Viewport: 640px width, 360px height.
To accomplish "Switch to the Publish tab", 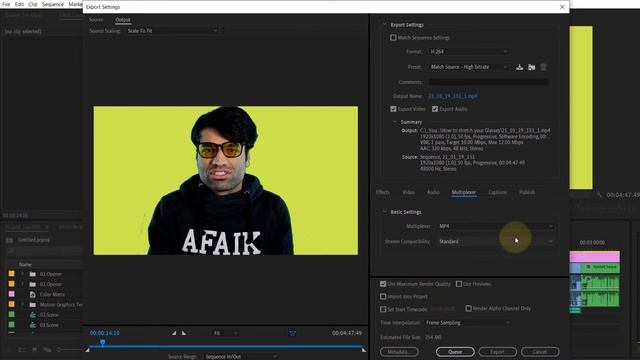I will 527,192.
